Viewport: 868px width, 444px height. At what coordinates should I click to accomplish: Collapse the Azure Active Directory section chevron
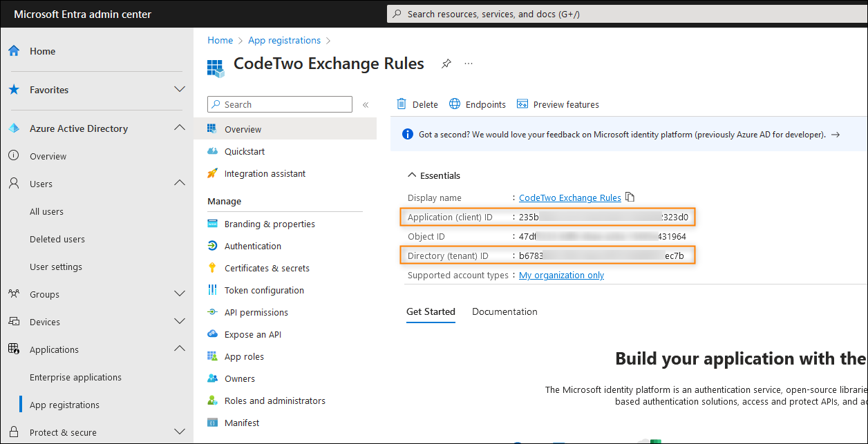click(x=180, y=128)
